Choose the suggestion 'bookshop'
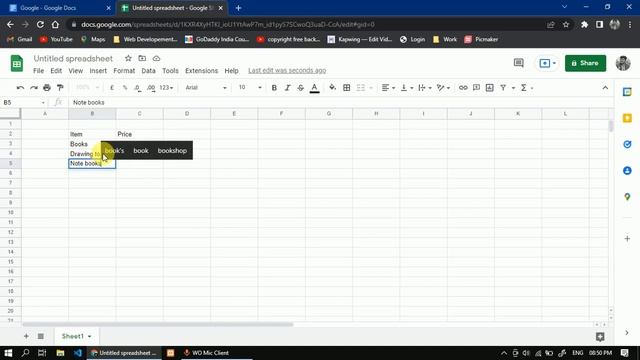 point(172,151)
